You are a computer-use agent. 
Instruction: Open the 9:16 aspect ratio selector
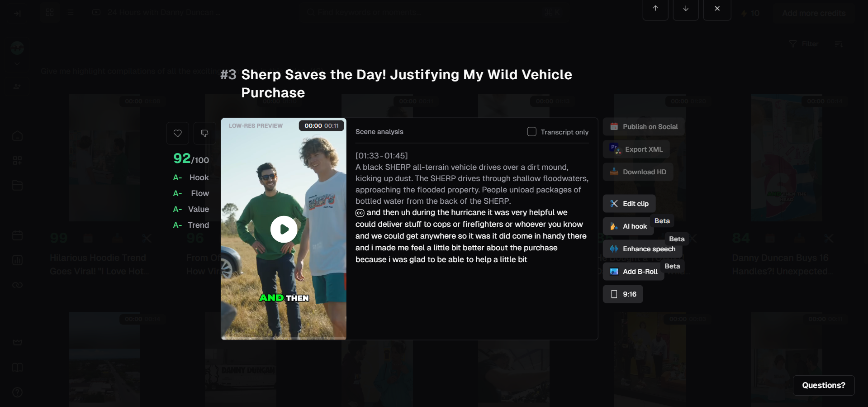coord(623,294)
